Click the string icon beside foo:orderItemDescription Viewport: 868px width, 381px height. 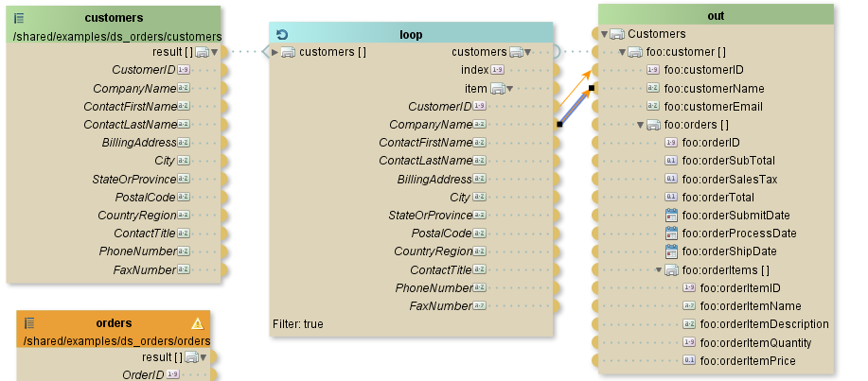pos(689,323)
